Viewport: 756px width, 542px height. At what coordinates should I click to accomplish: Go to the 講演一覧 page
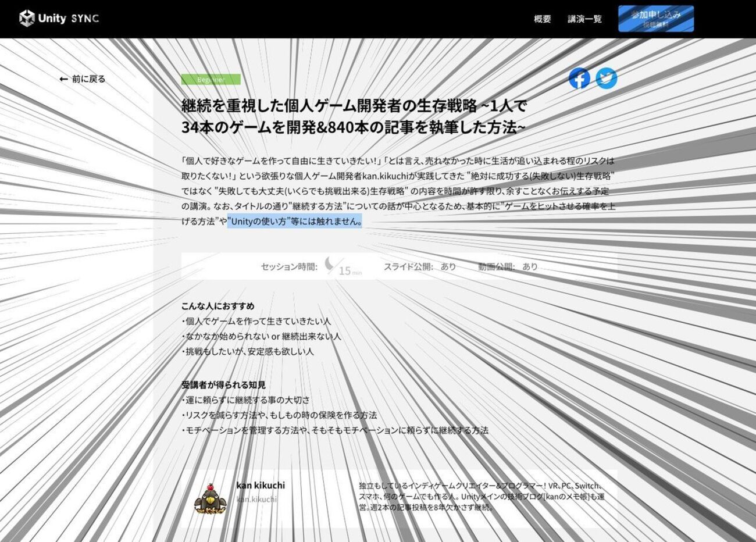(584, 19)
